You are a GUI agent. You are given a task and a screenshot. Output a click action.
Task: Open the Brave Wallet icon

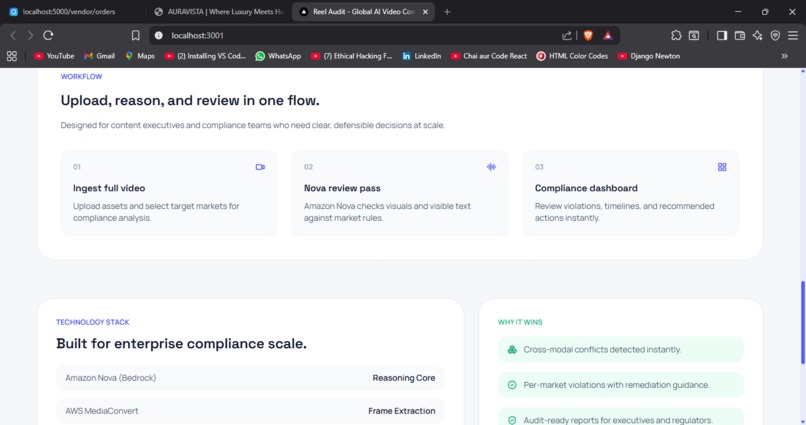pos(740,35)
